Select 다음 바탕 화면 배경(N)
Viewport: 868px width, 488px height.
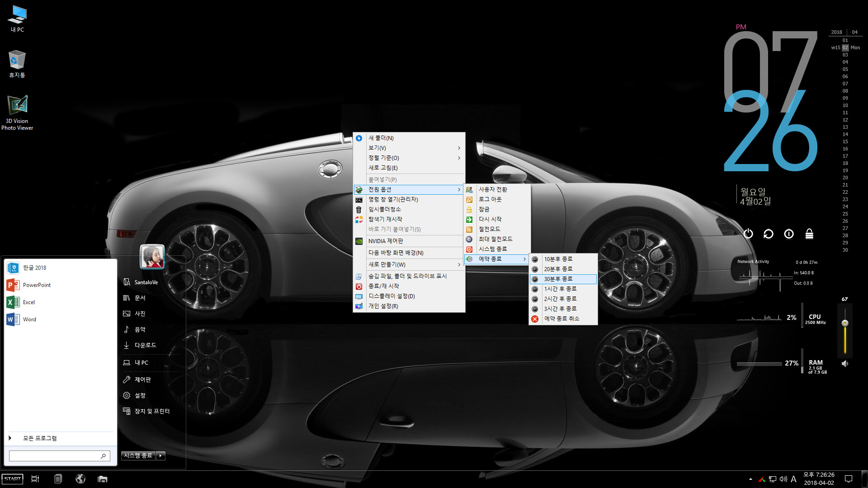pos(409,253)
